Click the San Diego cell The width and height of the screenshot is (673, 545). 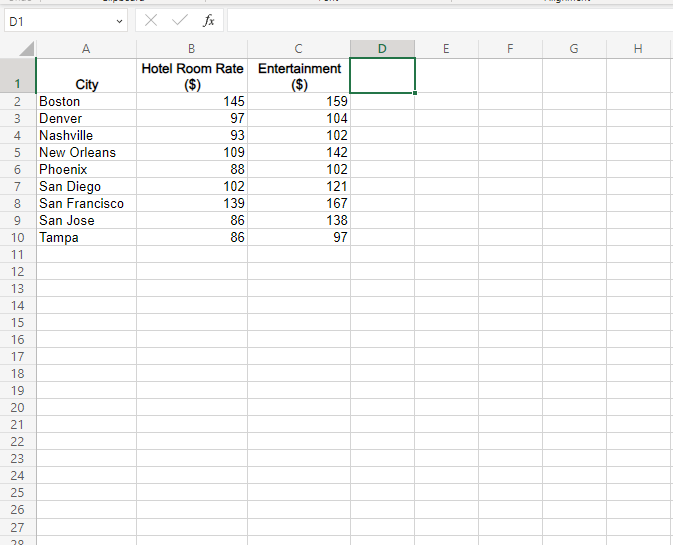coord(86,186)
